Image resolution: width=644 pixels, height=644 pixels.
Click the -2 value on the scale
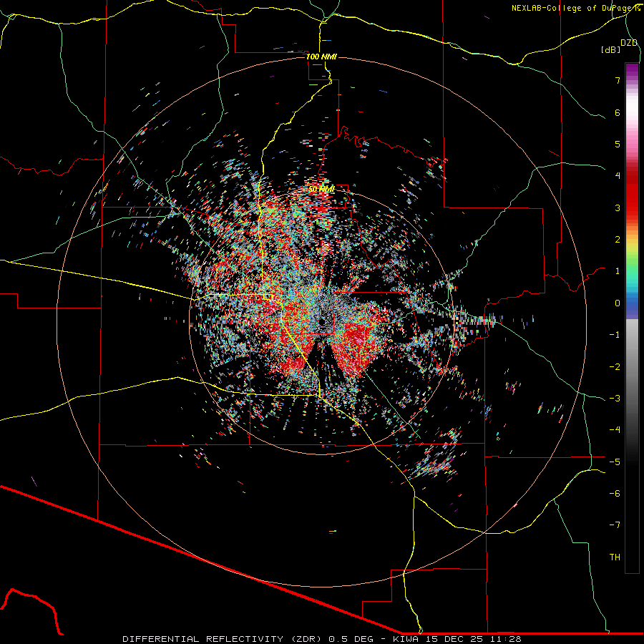(615, 366)
